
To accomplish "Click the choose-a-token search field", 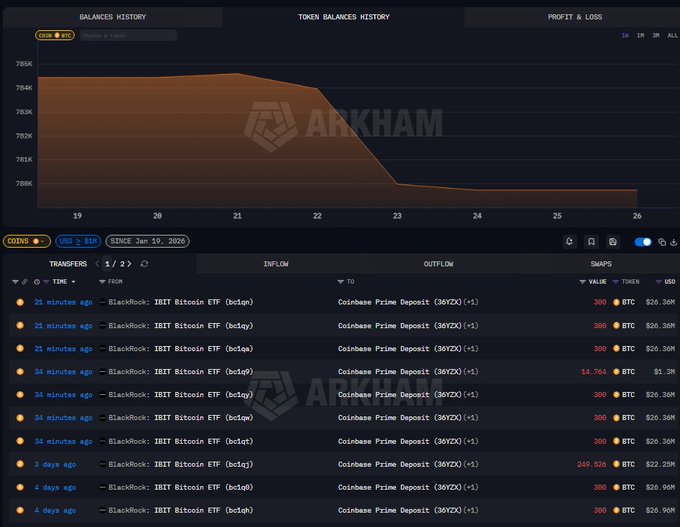I will click(x=128, y=36).
